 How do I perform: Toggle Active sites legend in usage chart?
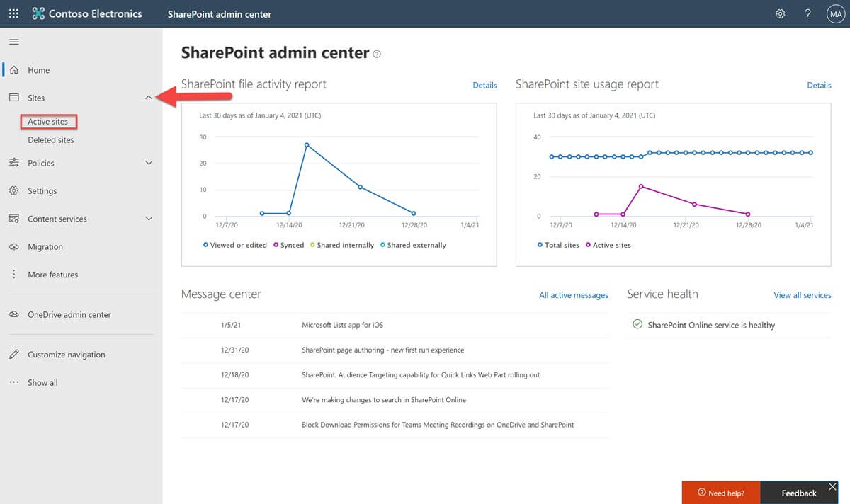(x=608, y=245)
